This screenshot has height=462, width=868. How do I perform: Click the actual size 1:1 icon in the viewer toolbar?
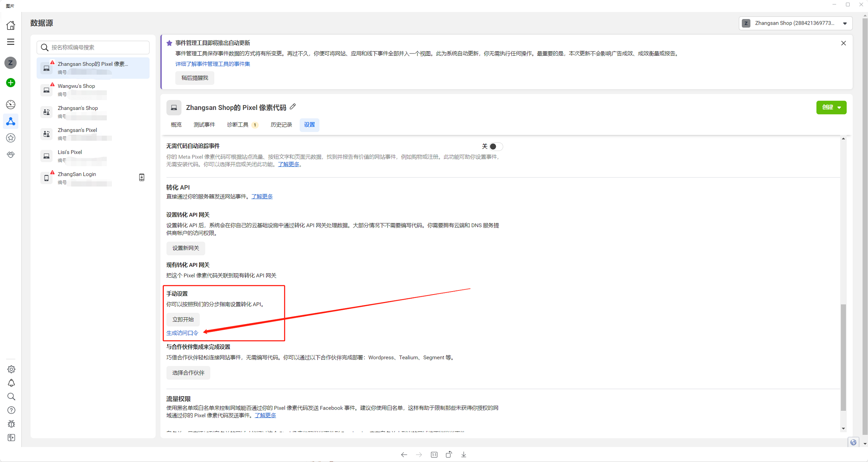click(434, 455)
